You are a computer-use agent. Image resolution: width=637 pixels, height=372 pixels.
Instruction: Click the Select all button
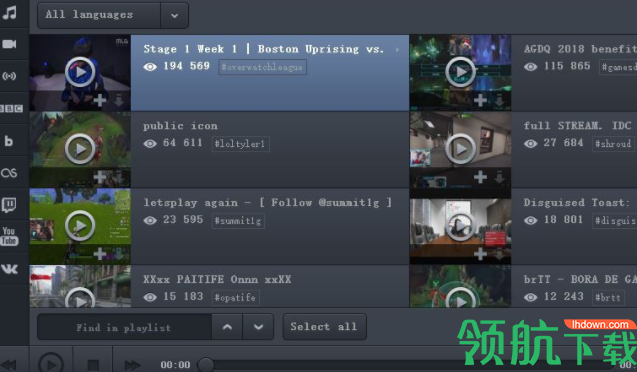pos(324,327)
